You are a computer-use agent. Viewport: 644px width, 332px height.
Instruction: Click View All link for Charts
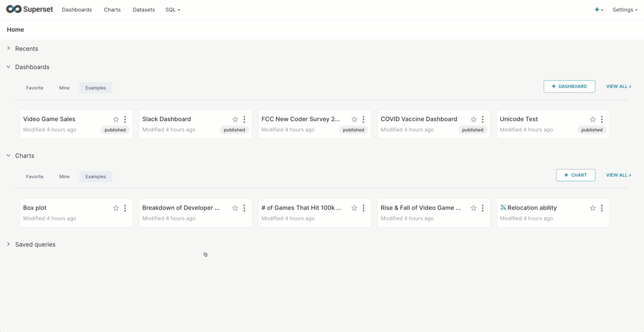(x=618, y=175)
